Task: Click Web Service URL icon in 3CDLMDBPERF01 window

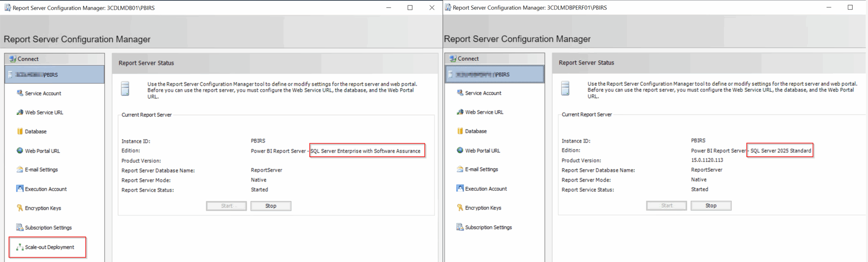Action: (460, 112)
